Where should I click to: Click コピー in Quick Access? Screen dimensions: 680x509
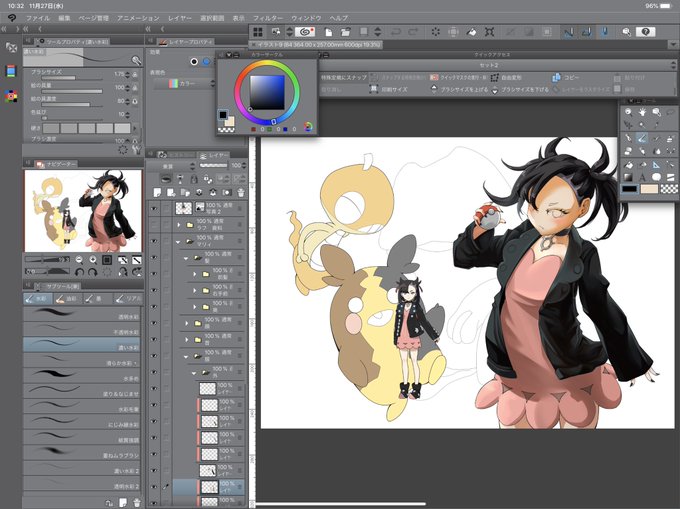pos(566,78)
